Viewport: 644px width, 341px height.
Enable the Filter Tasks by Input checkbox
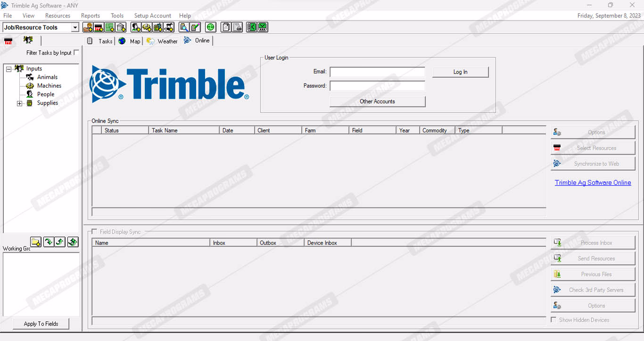click(77, 53)
